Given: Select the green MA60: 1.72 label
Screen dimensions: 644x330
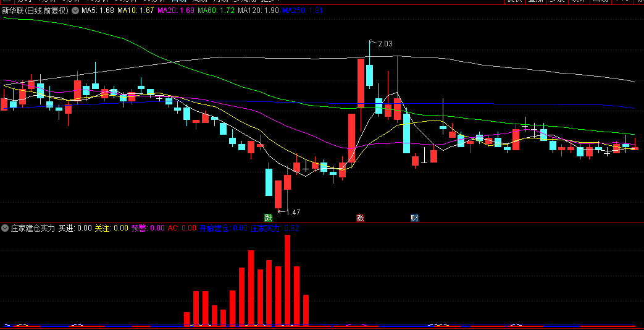Looking at the screenshot, I should [216, 11].
